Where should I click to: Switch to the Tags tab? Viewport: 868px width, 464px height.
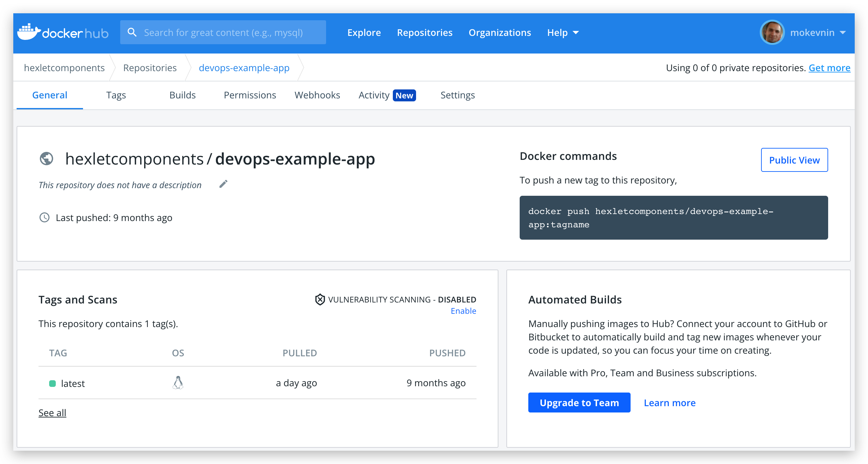[116, 95]
